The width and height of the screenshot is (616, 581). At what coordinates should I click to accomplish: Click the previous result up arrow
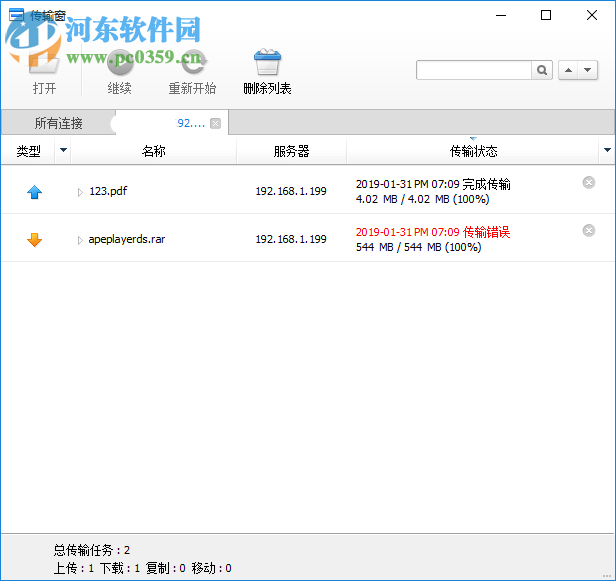568,70
